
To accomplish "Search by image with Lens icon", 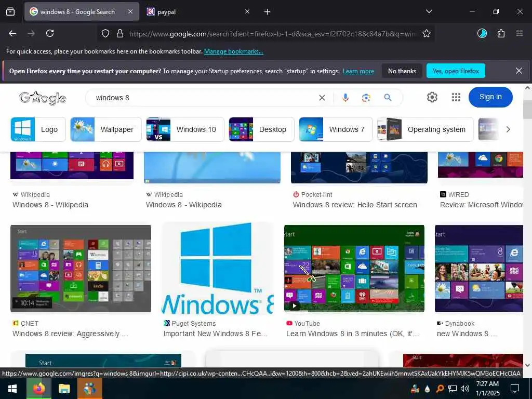I will point(366,98).
